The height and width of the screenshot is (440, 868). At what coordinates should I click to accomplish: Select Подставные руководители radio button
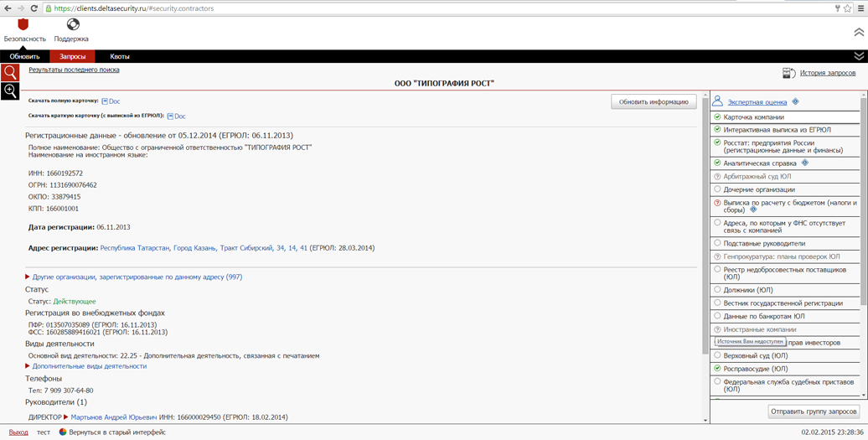717,243
